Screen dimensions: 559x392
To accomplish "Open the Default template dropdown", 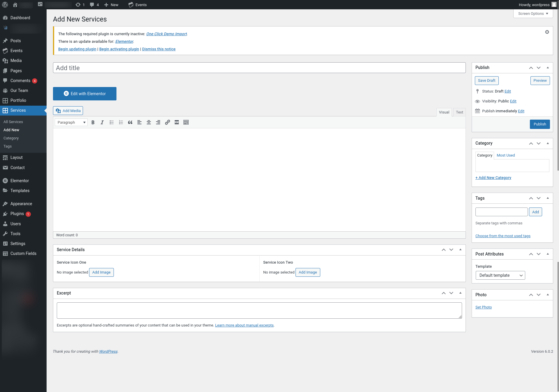I will [500, 275].
